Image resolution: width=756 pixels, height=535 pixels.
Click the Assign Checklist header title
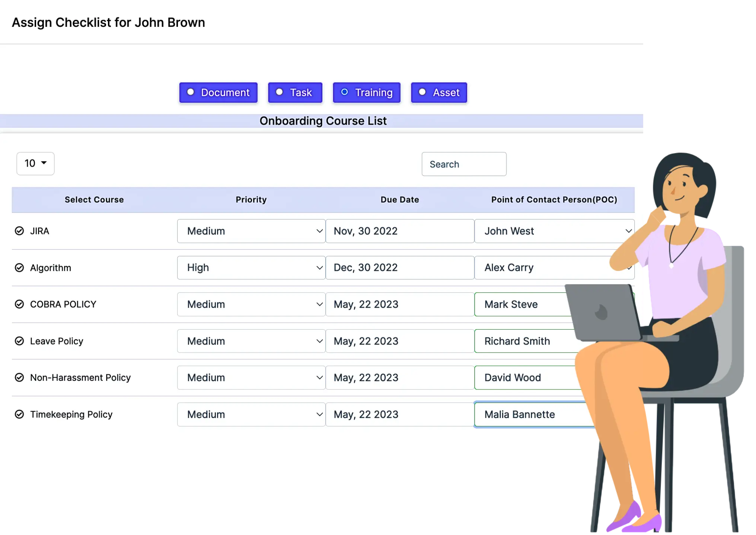tap(108, 23)
